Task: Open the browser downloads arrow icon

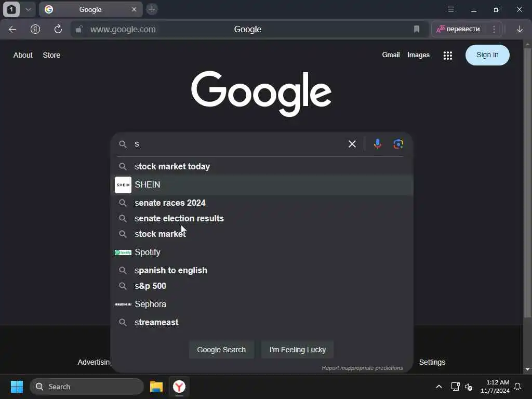Action: (520, 30)
